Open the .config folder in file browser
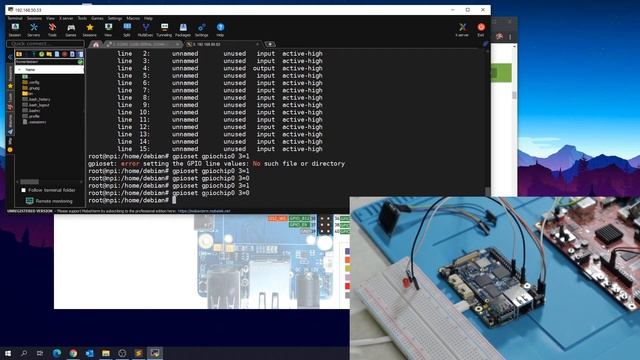640x360 pixels. click(x=31, y=82)
